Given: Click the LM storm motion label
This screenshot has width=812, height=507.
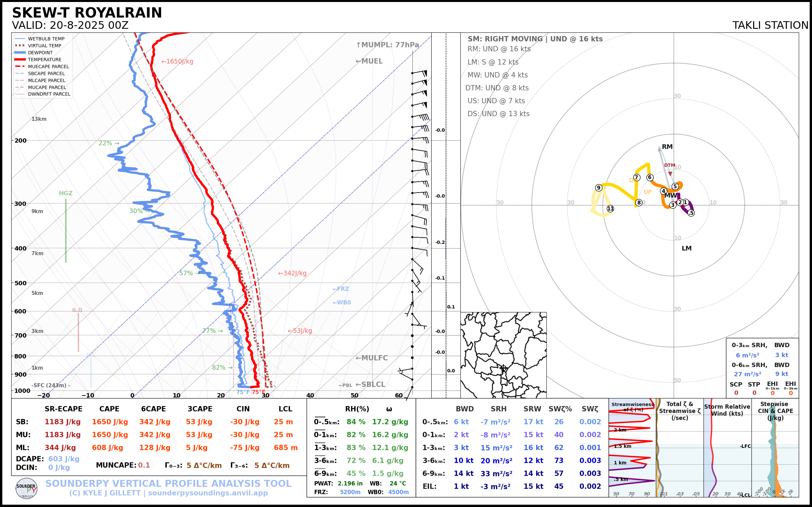Looking at the screenshot, I should click(x=686, y=249).
